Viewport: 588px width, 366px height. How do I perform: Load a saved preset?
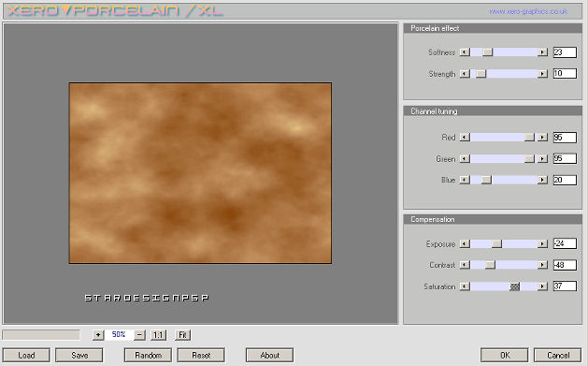coord(26,355)
